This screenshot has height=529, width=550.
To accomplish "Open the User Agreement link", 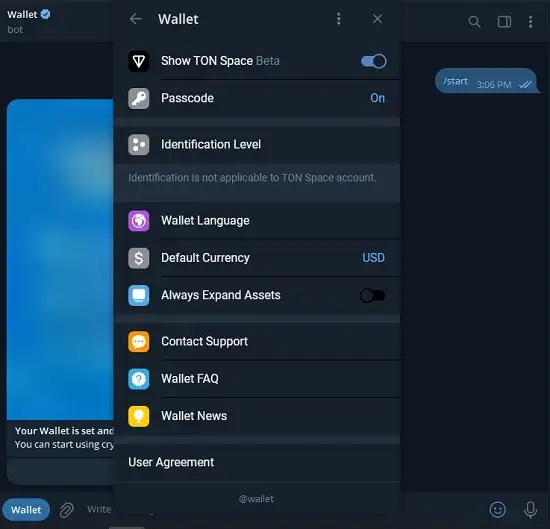I will (171, 462).
